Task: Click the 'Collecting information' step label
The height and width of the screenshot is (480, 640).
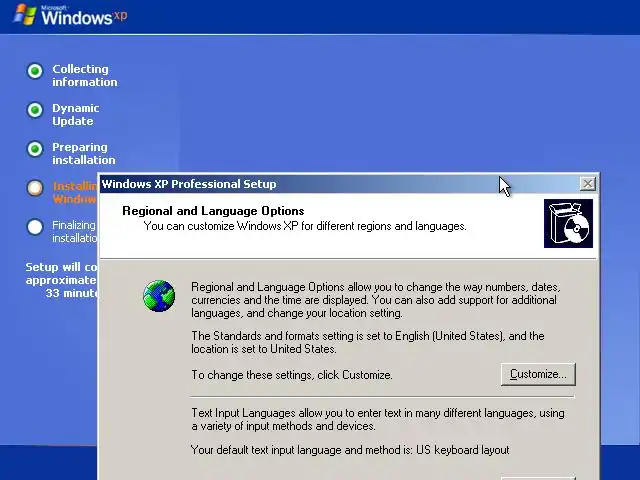Action: tap(84, 76)
